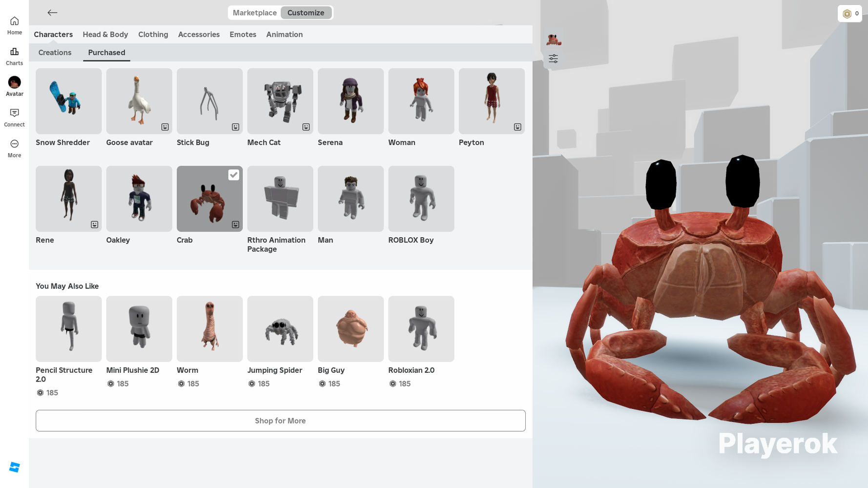Click the emote badge on Goose avatar
The width and height of the screenshot is (868, 488).
point(165,127)
